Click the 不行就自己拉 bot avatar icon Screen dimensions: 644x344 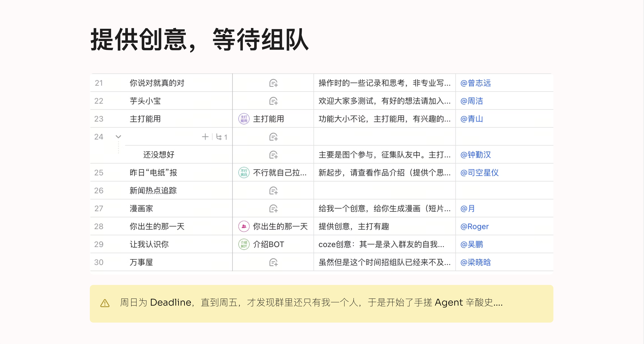pos(244,173)
